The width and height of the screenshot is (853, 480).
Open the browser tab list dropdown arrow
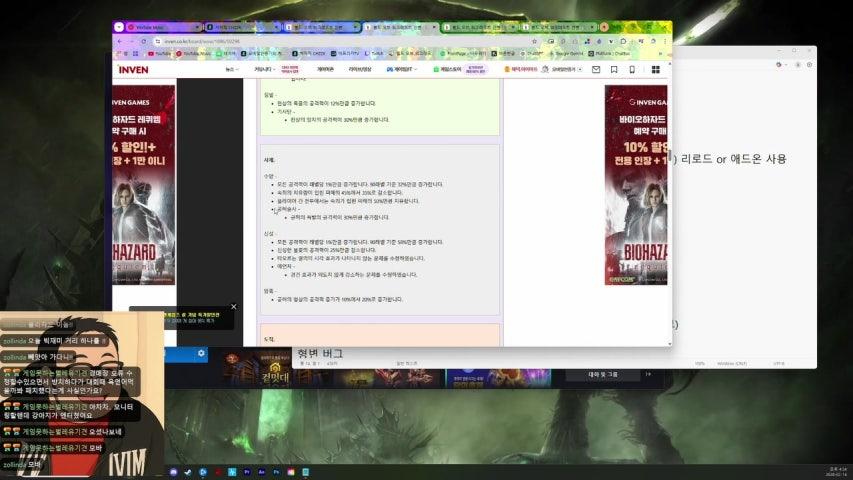pyautogui.click(x=120, y=27)
